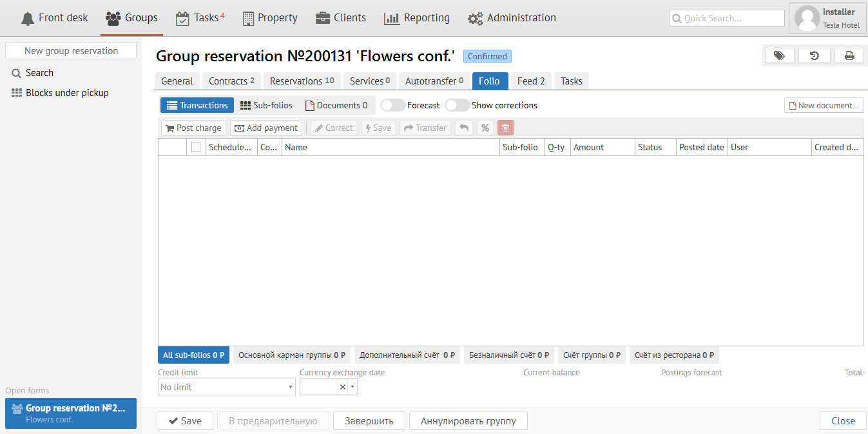Expand the Credit limit dropdown
The width and height of the screenshot is (868, 434).
click(x=290, y=387)
